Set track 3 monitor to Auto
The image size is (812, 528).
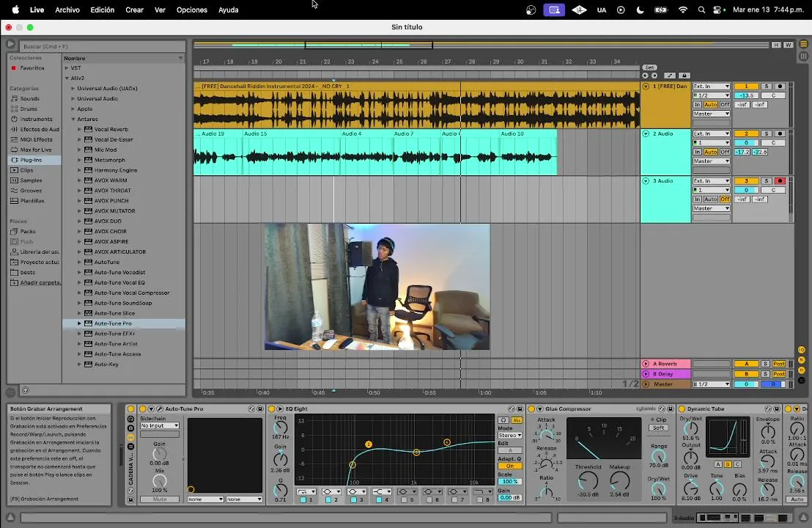pyautogui.click(x=711, y=199)
